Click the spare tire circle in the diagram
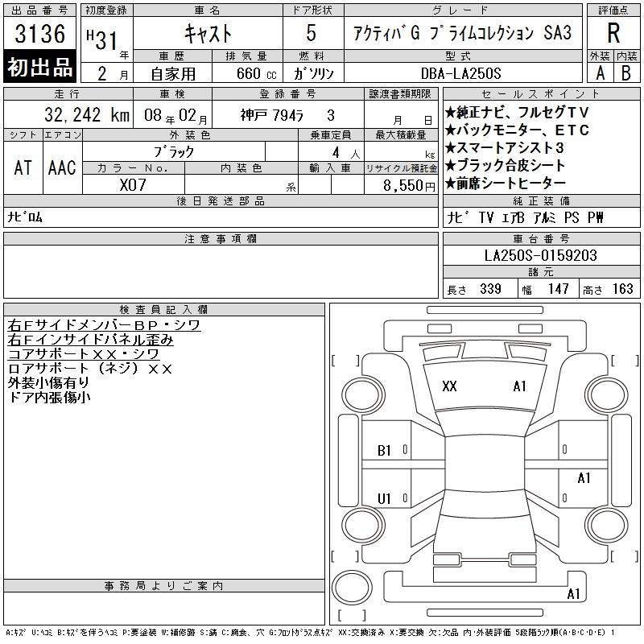Screen dimensions: 644x644 (352, 588)
